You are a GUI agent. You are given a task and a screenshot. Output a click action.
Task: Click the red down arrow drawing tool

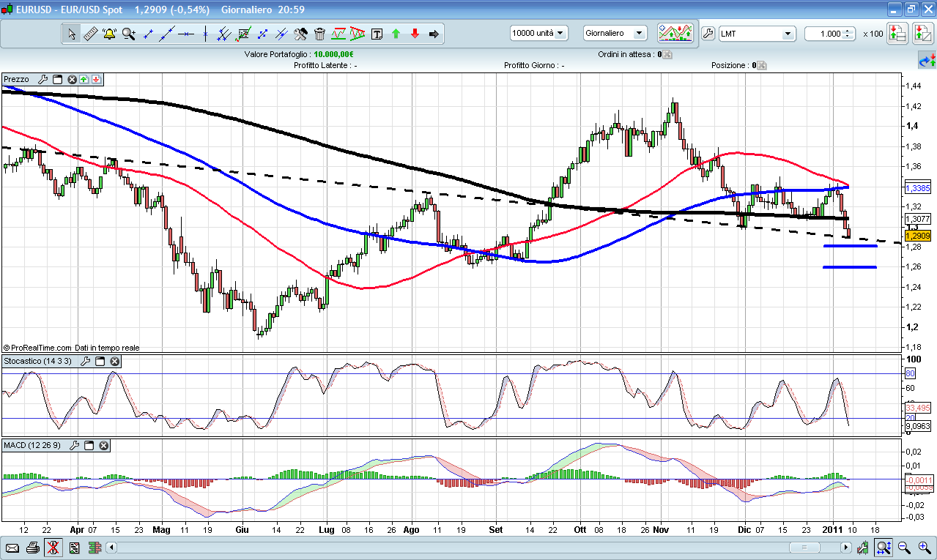point(415,34)
